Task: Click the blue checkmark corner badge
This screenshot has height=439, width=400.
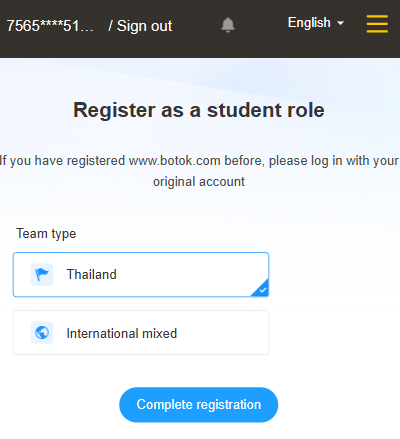Action: pos(261,289)
